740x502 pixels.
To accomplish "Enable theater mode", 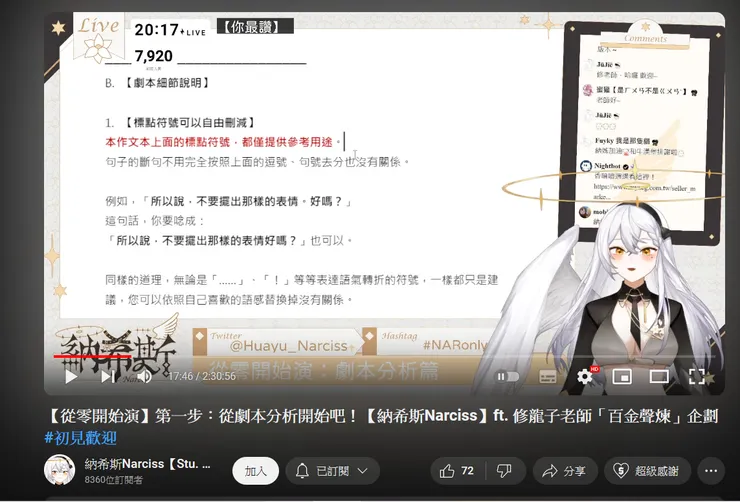I will click(x=659, y=376).
